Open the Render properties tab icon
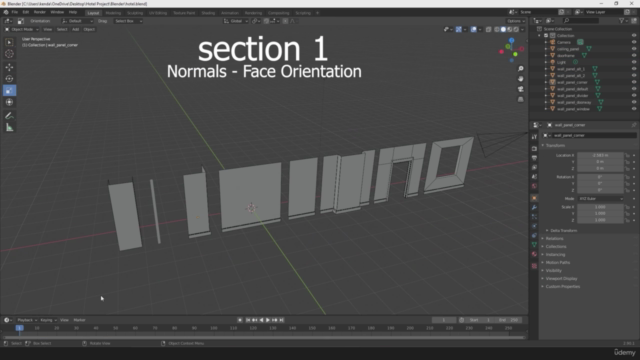Screen dimensions: 640x360 534,149
